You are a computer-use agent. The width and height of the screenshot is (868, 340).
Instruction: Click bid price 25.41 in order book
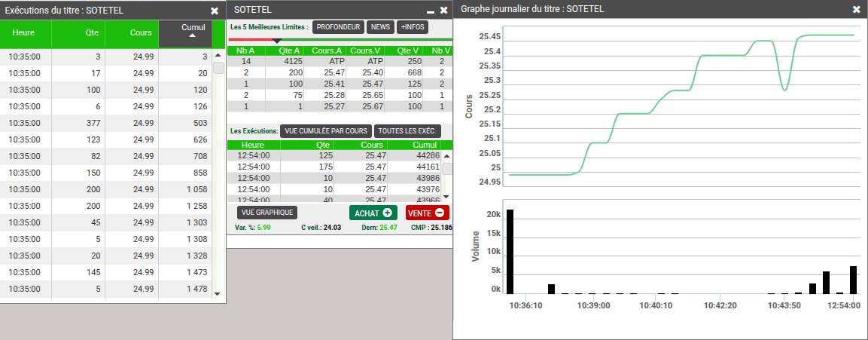(x=334, y=84)
